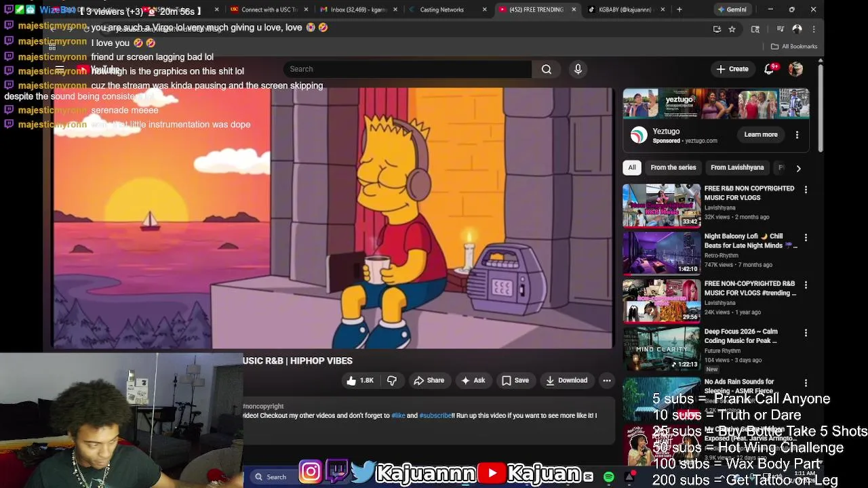Focus the YouTube search field

tap(407, 69)
